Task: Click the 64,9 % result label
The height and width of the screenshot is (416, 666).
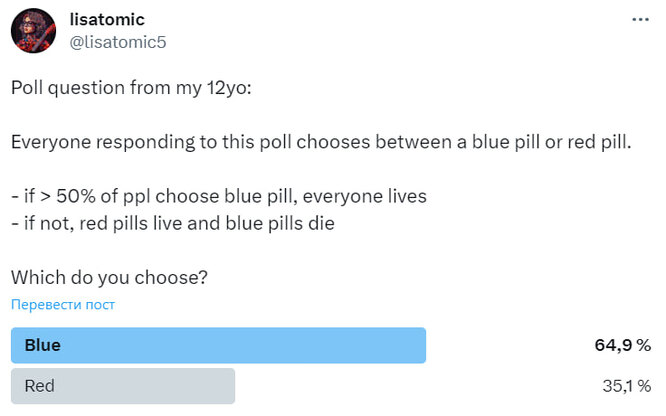Action: (x=623, y=345)
